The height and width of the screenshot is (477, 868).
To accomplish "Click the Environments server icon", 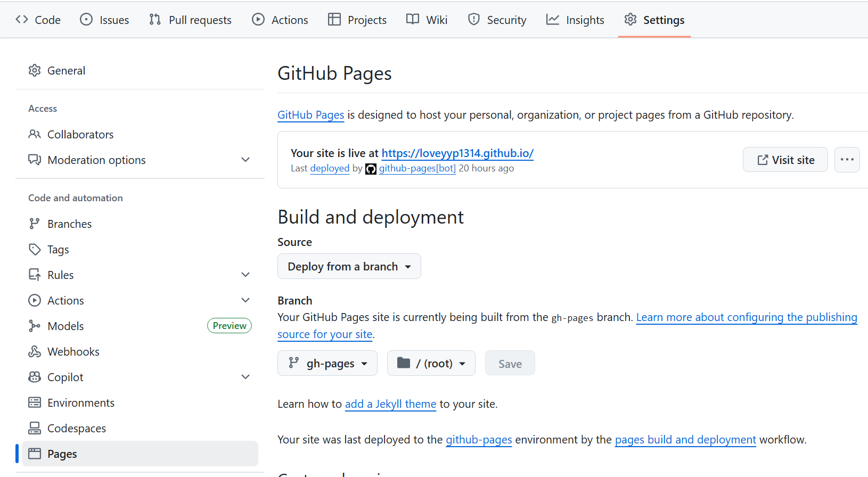I will [x=35, y=402].
